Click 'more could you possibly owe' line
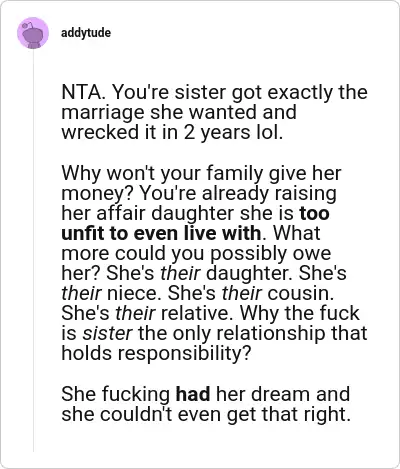400x469 pixels. (196, 254)
